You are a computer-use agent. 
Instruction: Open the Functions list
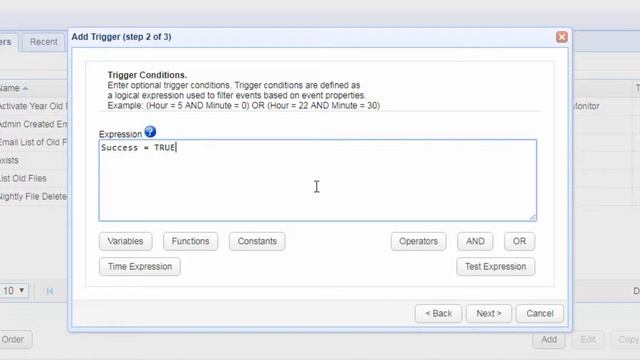click(190, 241)
